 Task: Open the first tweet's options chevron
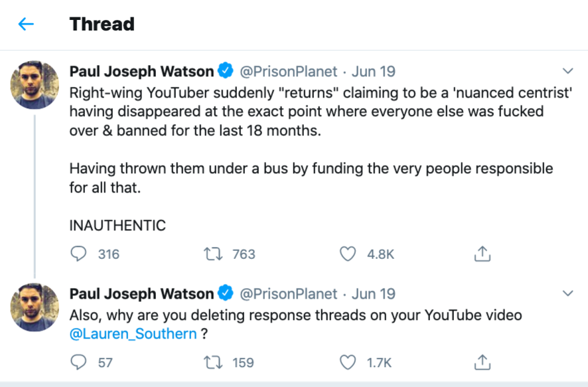(x=568, y=71)
